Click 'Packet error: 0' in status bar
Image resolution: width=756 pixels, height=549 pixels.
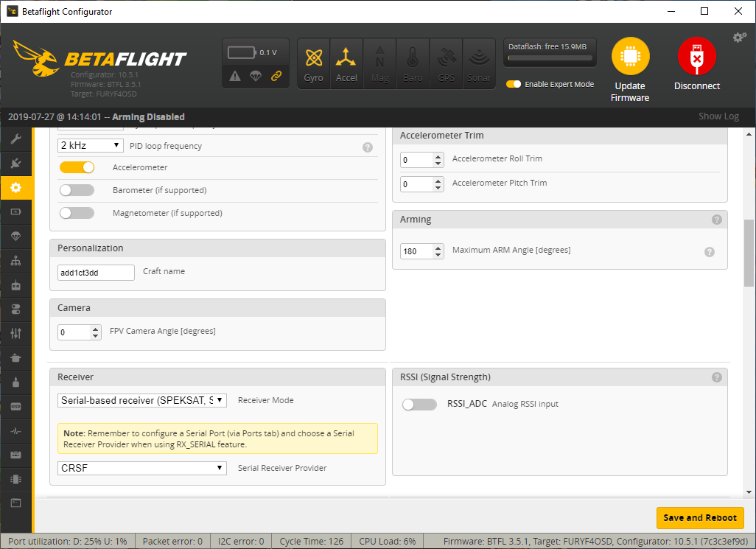(172, 542)
